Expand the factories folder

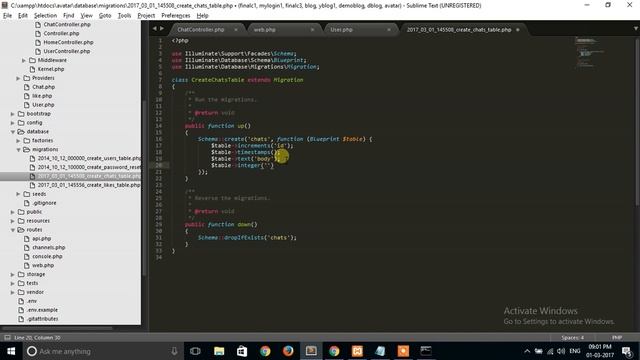[18, 140]
